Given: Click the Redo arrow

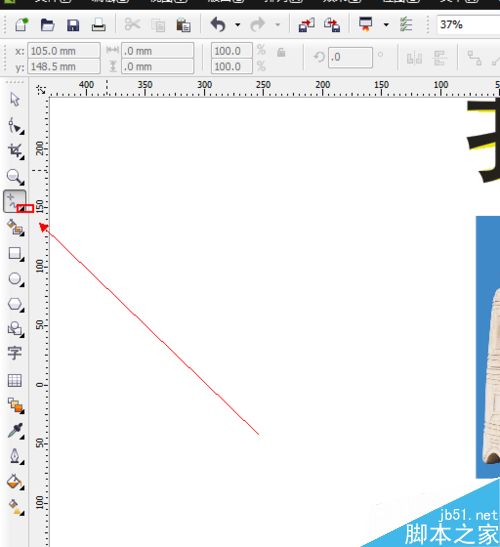Looking at the screenshot, I should coord(258,25).
